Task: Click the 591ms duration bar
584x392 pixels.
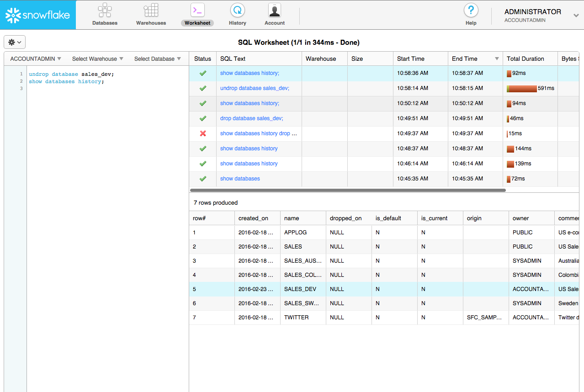Action: pos(521,88)
